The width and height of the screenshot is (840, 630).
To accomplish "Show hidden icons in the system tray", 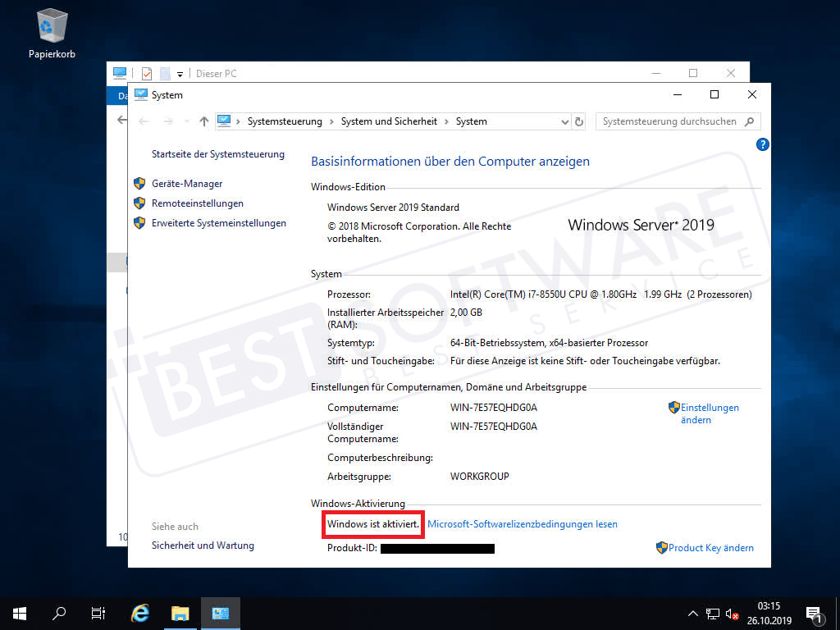I will click(693, 613).
